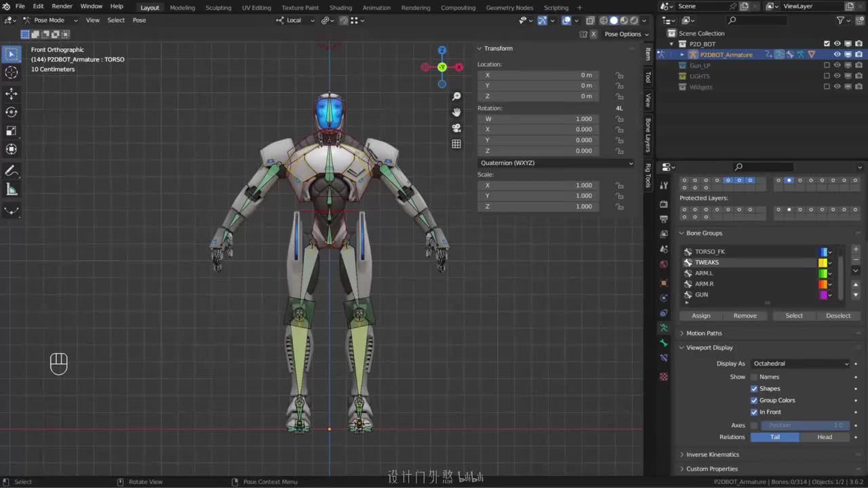Switch to orthographic grid view icon

[456, 144]
